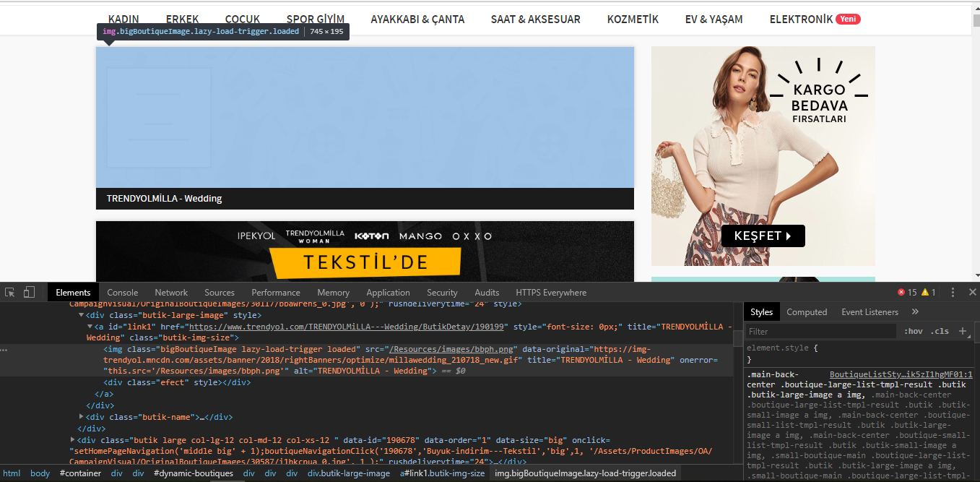Open the Audits tab
Screen dimensions: 980x482
pos(487,292)
